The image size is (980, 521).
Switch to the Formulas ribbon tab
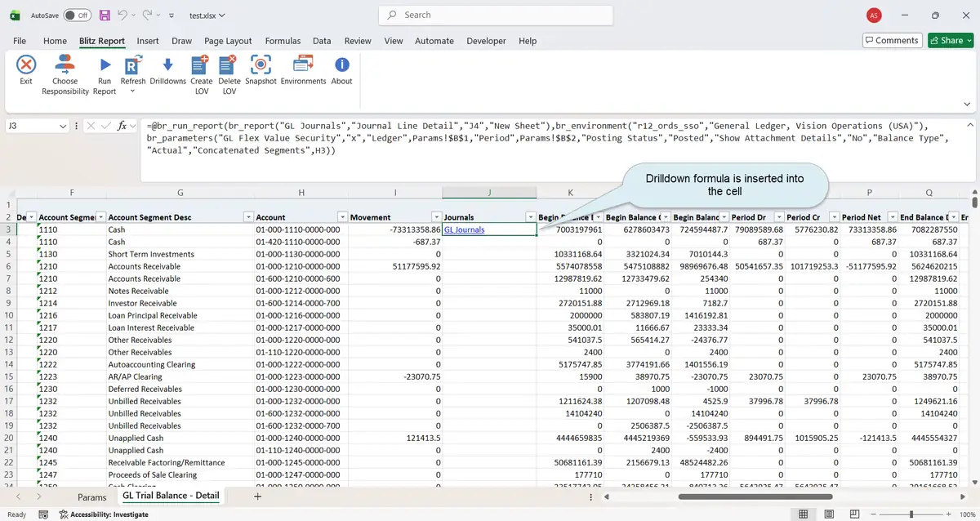coord(283,41)
